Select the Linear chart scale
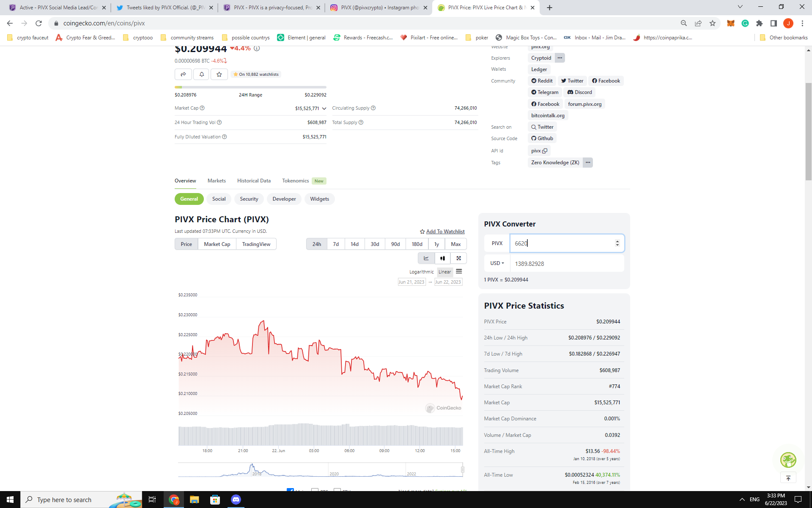 pyautogui.click(x=444, y=272)
